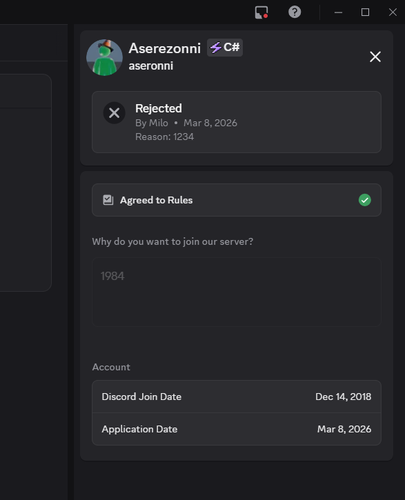Image resolution: width=405 pixels, height=500 pixels.
Task: Open the Discord inbox icon
Action: coord(261,12)
